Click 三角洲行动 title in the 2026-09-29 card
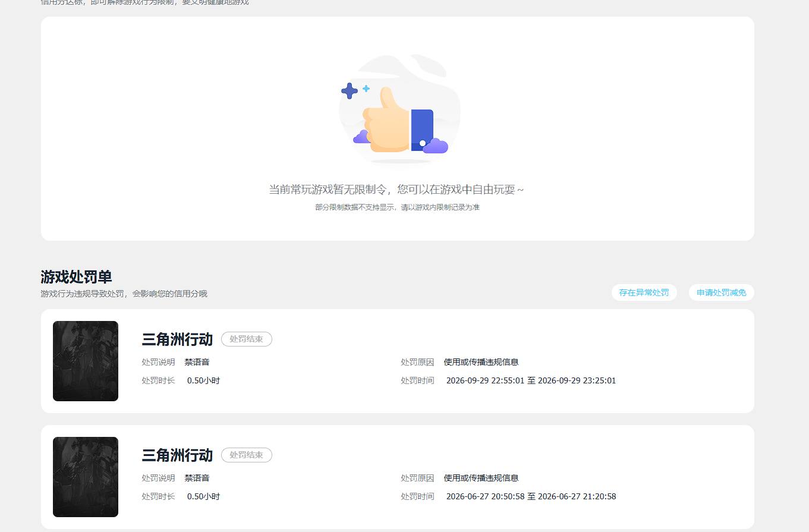Screen dimensions: 809x532 tap(177, 339)
